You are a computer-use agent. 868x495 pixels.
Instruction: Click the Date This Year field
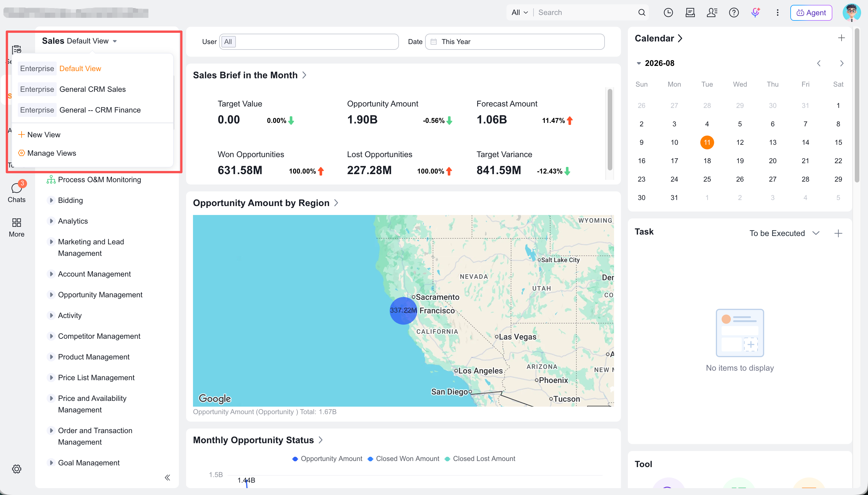tap(515, 42)
